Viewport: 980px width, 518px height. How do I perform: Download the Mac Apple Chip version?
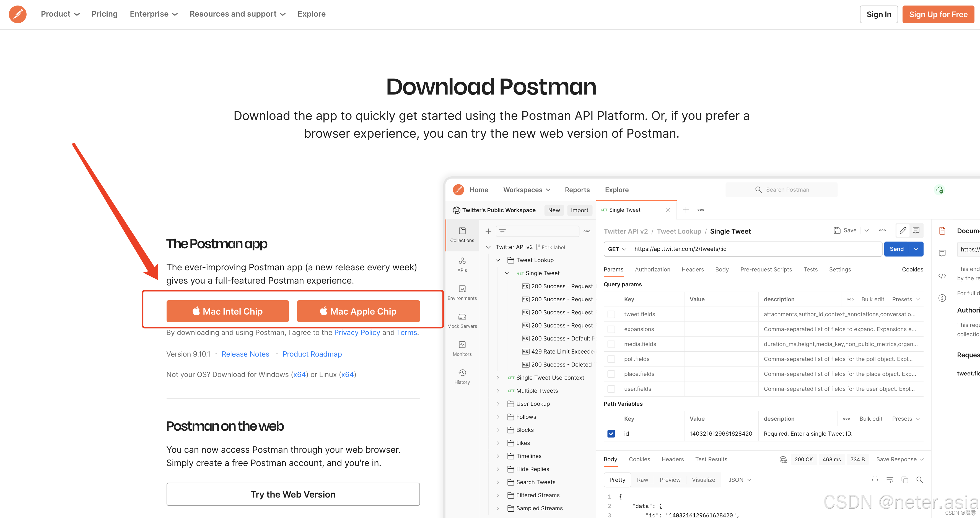358,311
